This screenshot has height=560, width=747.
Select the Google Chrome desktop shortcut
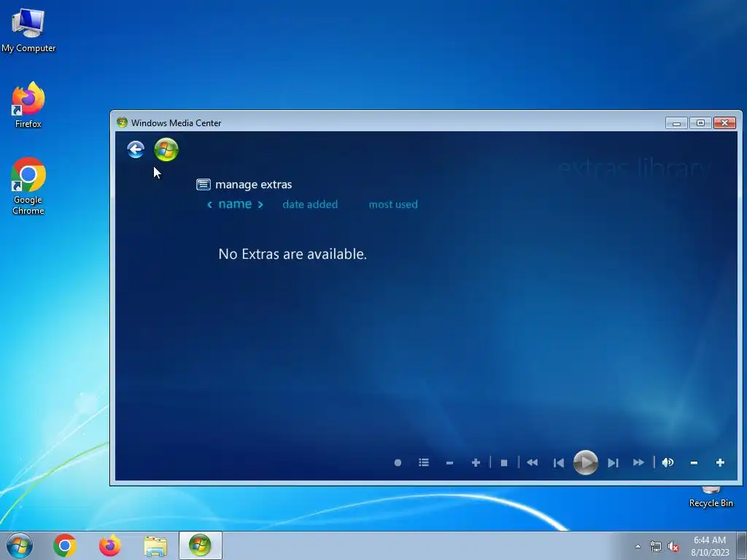(28, 186)
